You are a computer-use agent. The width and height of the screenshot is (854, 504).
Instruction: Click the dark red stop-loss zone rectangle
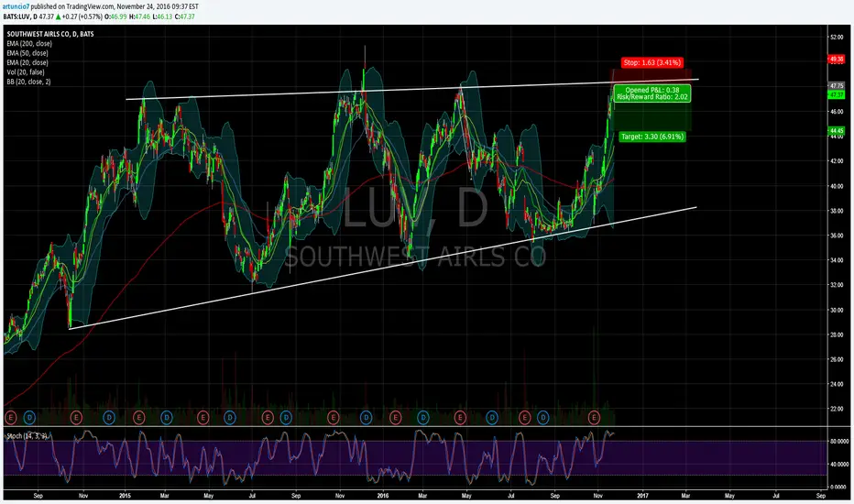tap(652, 76)
